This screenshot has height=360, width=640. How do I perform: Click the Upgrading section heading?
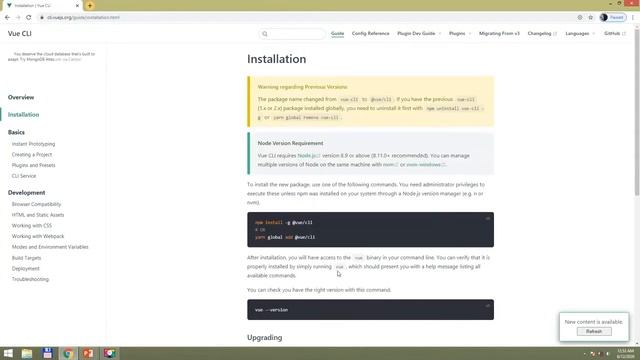pyautogui.click(x=264, y=338)
